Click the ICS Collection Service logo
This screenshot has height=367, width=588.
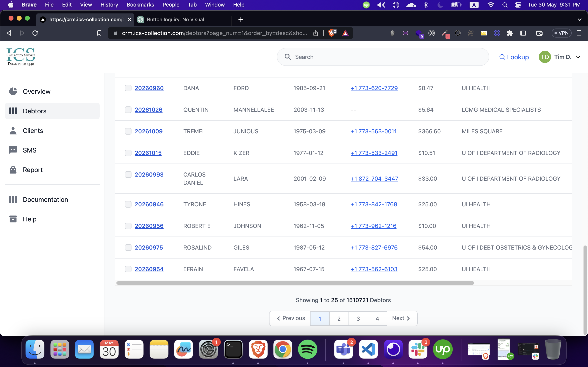21,56
